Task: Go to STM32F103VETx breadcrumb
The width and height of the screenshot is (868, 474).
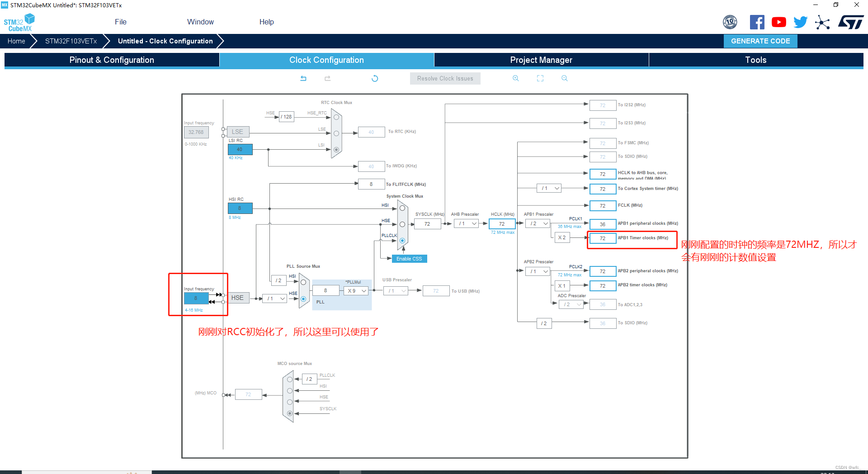Action: (x=71, y=41)
